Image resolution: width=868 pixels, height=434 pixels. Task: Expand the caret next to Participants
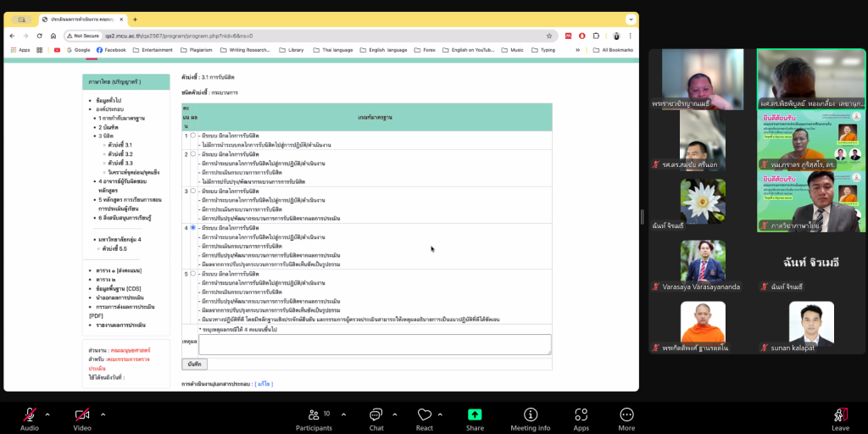[344, 414]
